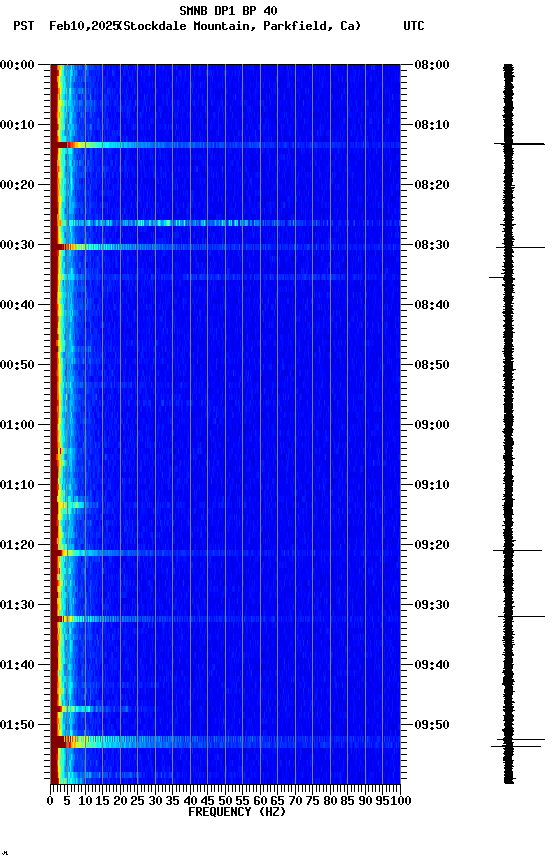Click the low-frequency event streak near 09:47 UTC

pos(105,709)
